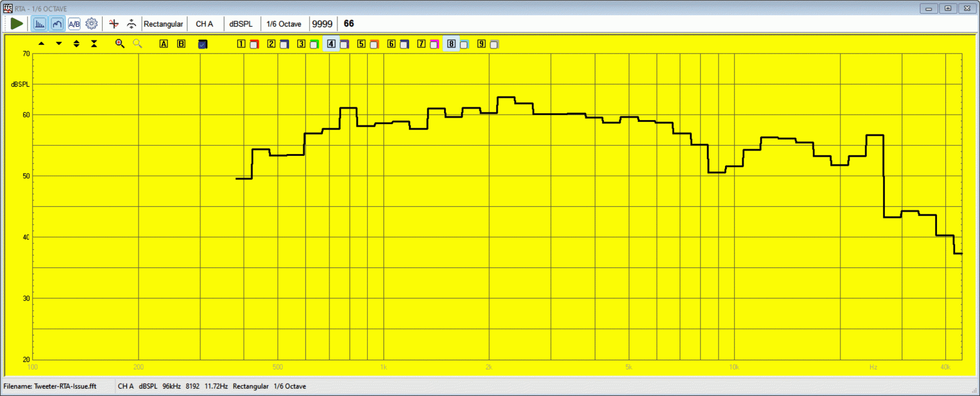The height and width of the screenshot is (396, 980).
Task: Click the filename Tweeter-RTA-Issue.fft in status bar
Action: tap(65, 386)
